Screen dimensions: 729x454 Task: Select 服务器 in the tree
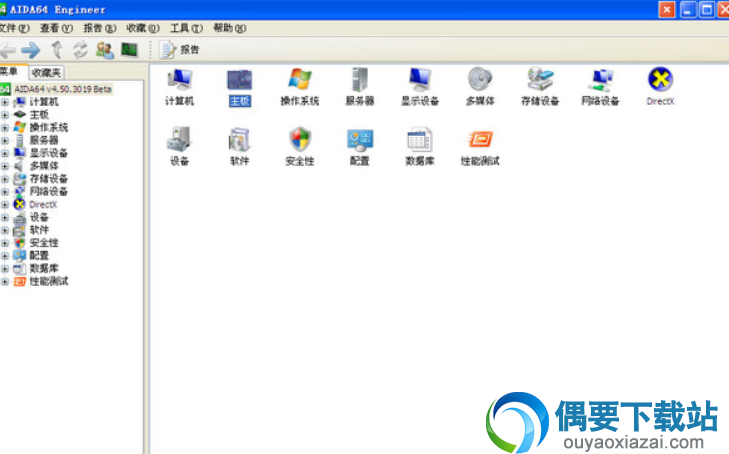click(44, 140)
